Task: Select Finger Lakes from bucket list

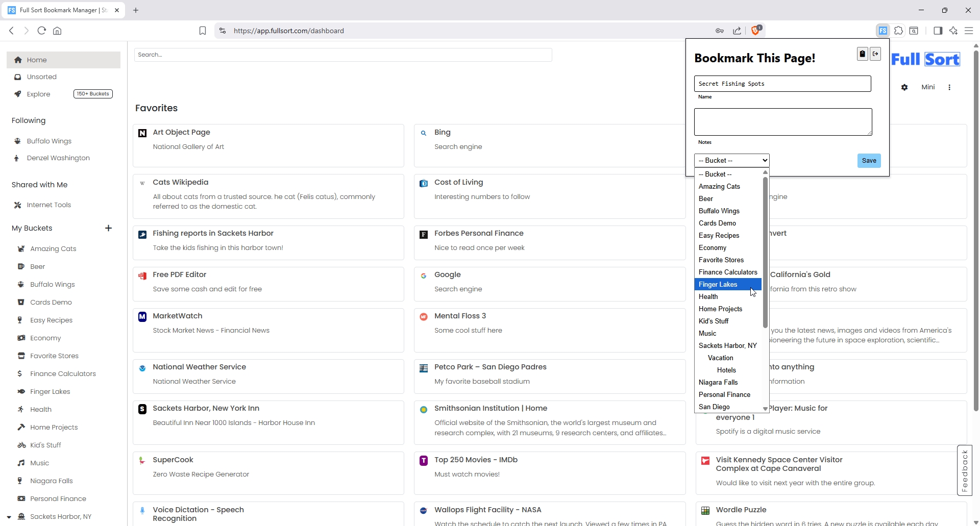Action: coord(728,284)
